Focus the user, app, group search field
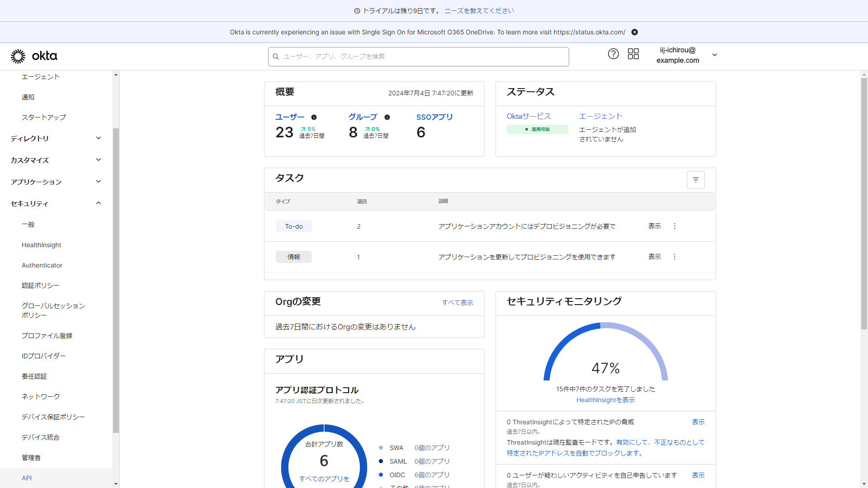The image size is (868, 488). (419, 56)
